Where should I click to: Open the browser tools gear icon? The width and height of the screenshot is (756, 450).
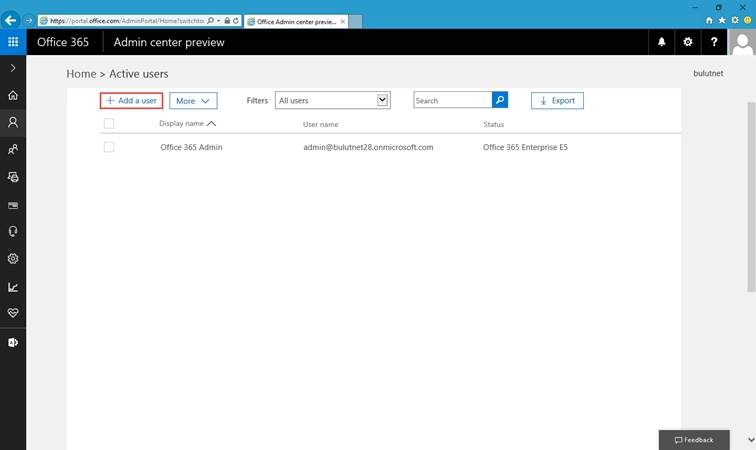pyautogui.click(x=735, y=20)
